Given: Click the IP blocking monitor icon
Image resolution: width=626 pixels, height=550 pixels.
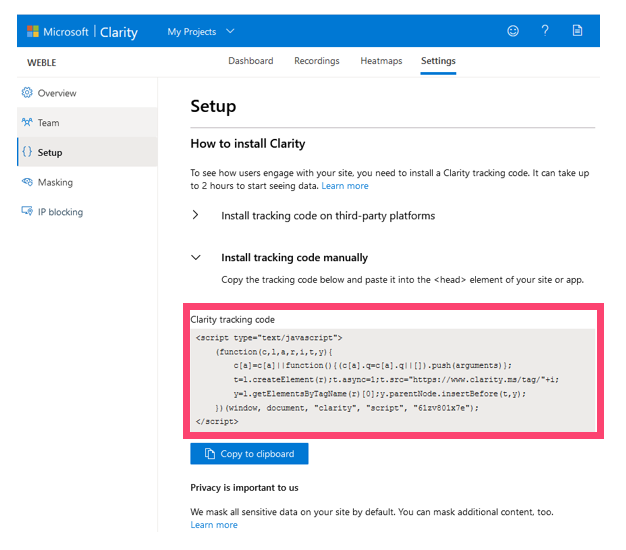Looking at the screenshot, I should 27,211.
